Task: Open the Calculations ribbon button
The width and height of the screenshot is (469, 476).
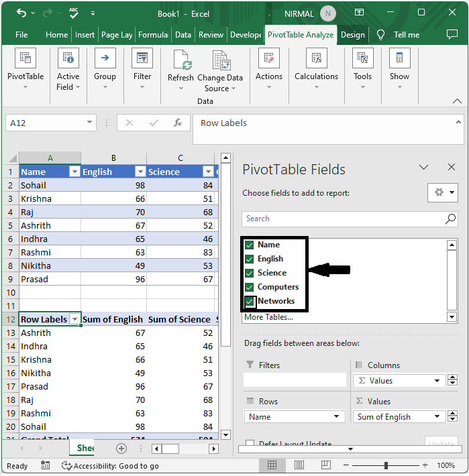Action: point(316,69)
